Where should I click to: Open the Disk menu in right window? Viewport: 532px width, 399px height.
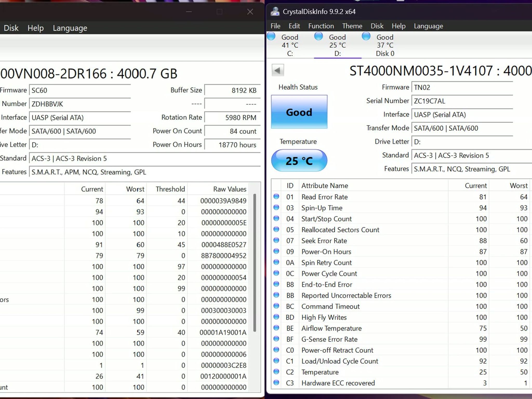[x=377, y=26]
